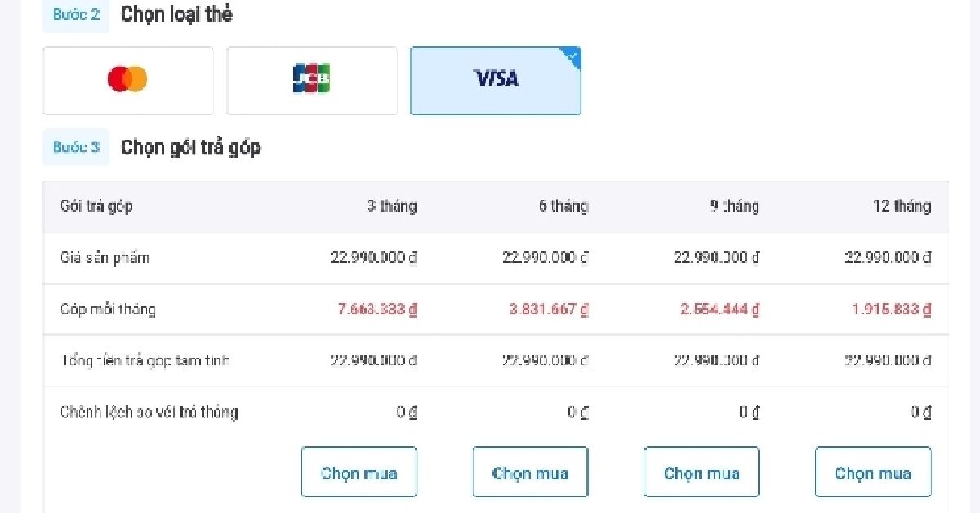980x513 pixels.
Task: Switch card type selection to JCB
Action: (311, 80)
